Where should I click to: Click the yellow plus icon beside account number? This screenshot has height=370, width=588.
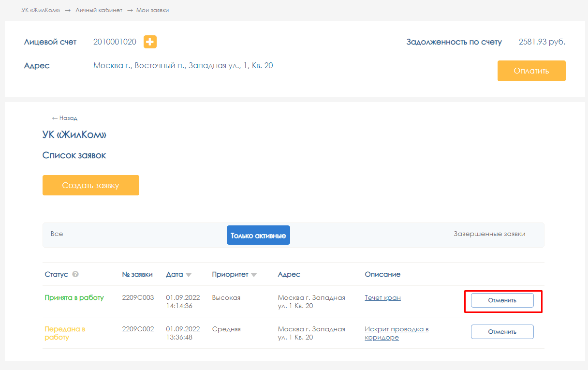pyautogui.click(x=150, y=42)
